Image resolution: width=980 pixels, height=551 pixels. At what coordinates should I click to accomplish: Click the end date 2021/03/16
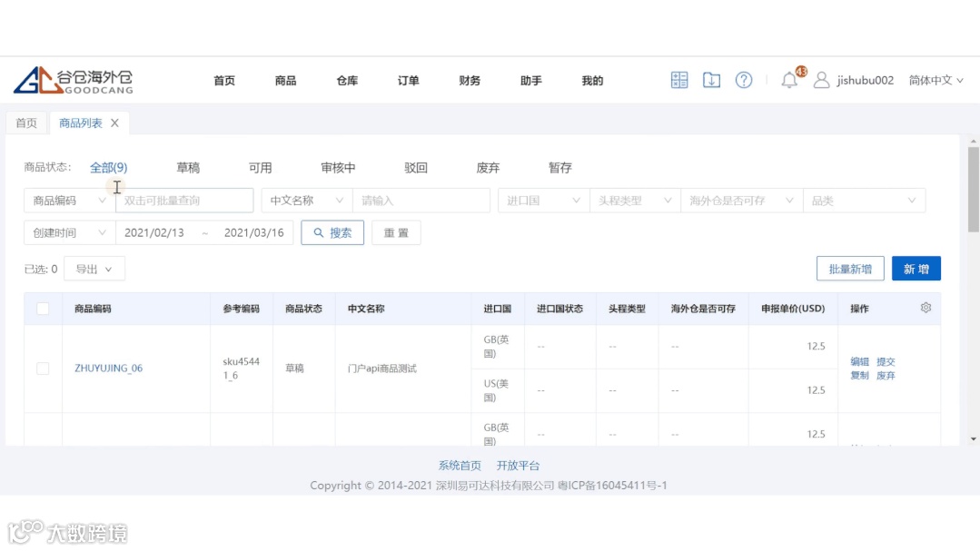(x=253, y=232)
